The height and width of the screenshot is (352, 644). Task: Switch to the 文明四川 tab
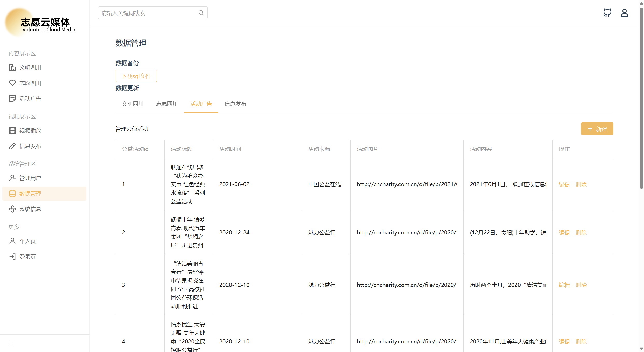pyautogui.click(x=132, y=104)
